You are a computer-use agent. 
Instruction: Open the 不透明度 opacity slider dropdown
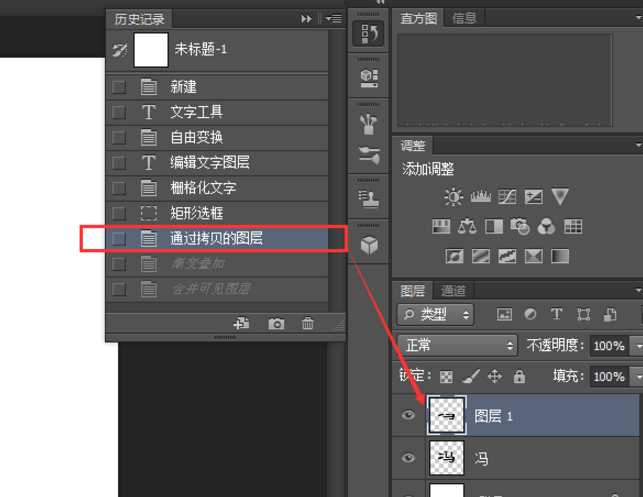click(637, 346)
